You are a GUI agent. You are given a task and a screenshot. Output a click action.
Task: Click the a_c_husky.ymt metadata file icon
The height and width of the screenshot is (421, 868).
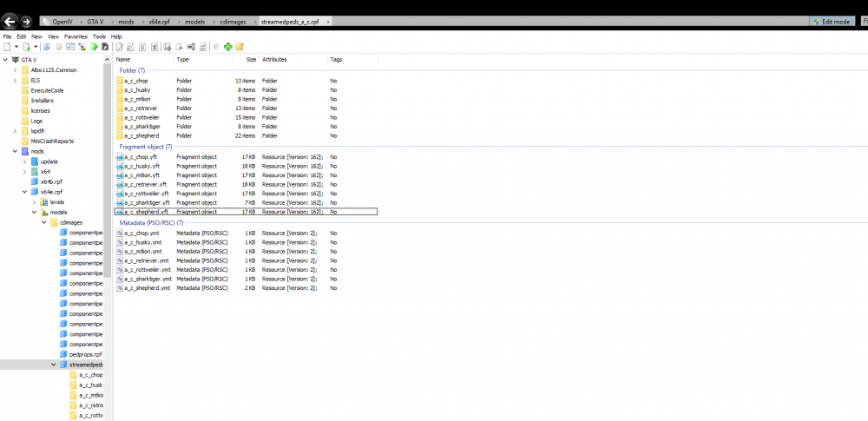click(119, 242)
